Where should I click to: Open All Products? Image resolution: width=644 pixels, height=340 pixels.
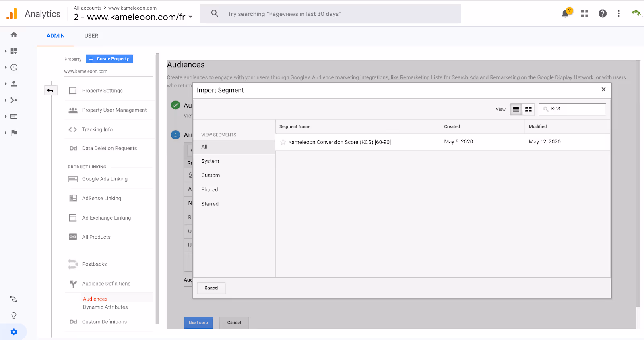(x=96, y=237)
